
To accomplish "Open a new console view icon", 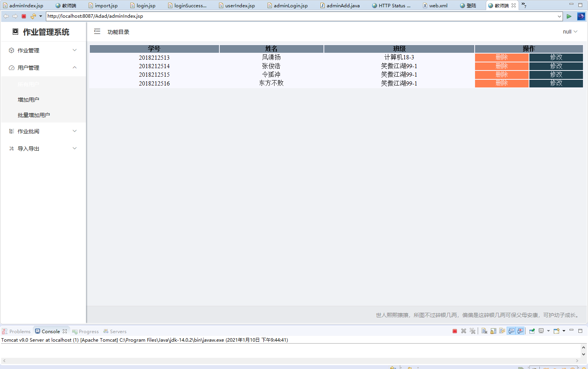I will pyautogui.click(x=556, y=331).
